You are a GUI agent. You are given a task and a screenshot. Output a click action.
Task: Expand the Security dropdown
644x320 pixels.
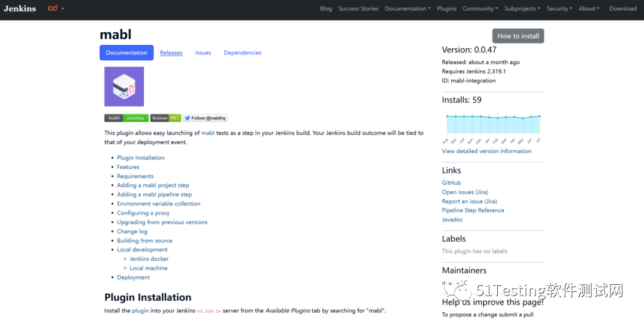pyautogui.click(x=559, y=8)
